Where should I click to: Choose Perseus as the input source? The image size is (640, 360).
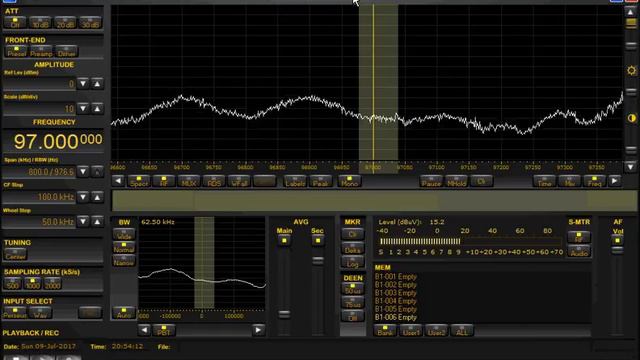15,313
